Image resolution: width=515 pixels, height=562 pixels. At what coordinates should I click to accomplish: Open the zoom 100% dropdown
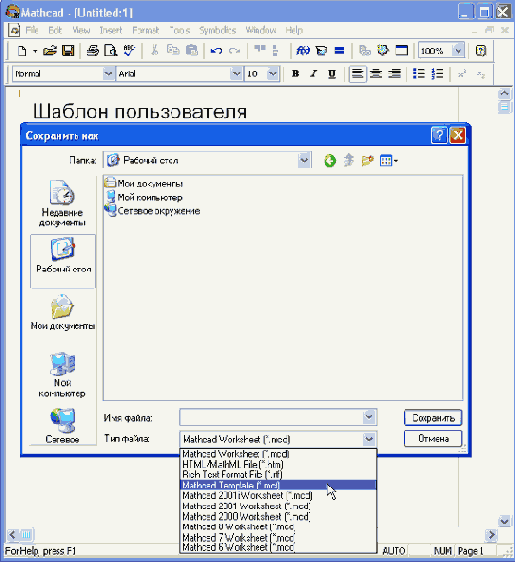click(x=458, y=51)
